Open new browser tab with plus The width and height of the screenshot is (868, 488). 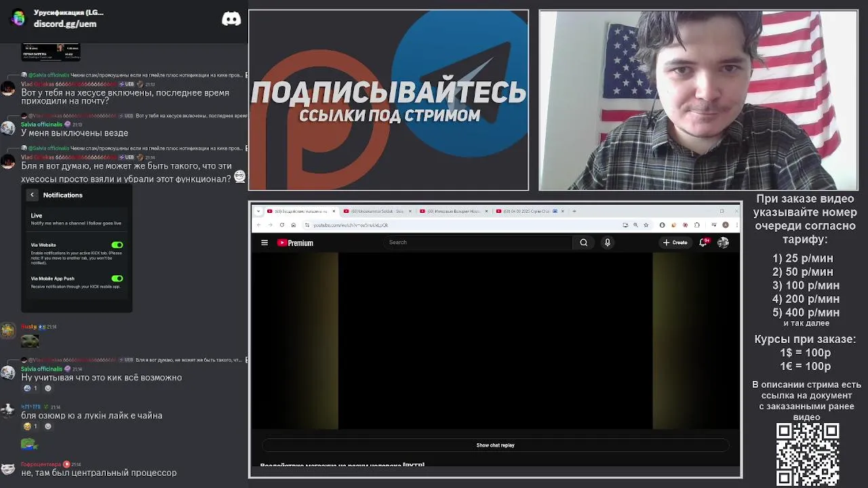574,211
